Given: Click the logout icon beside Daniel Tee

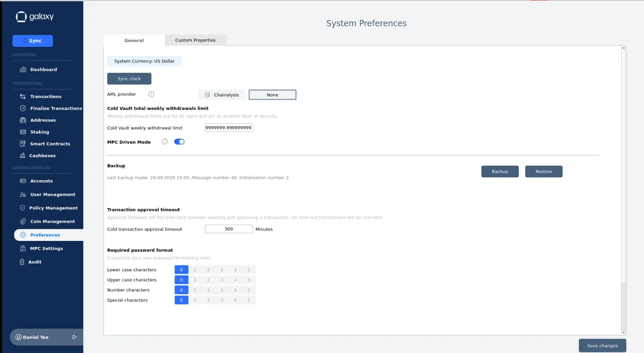Looking at the screenshot, I should coord(75,337).
